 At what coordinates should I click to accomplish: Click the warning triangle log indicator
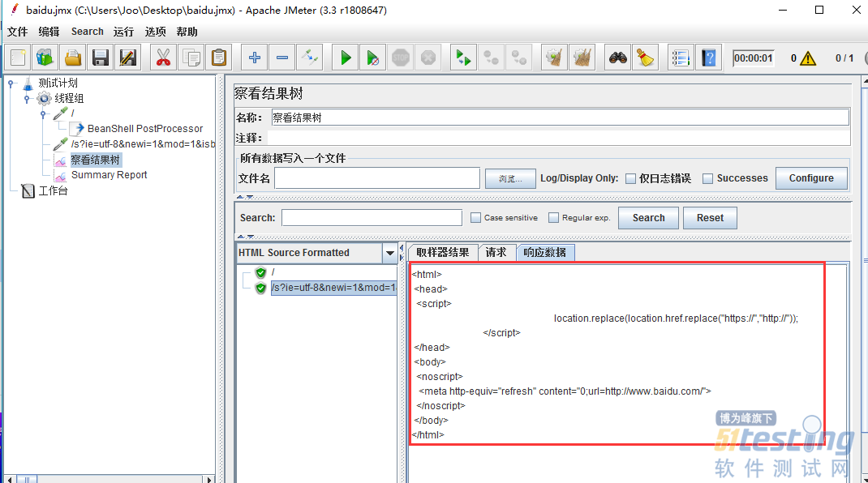[x=808, y=58]
